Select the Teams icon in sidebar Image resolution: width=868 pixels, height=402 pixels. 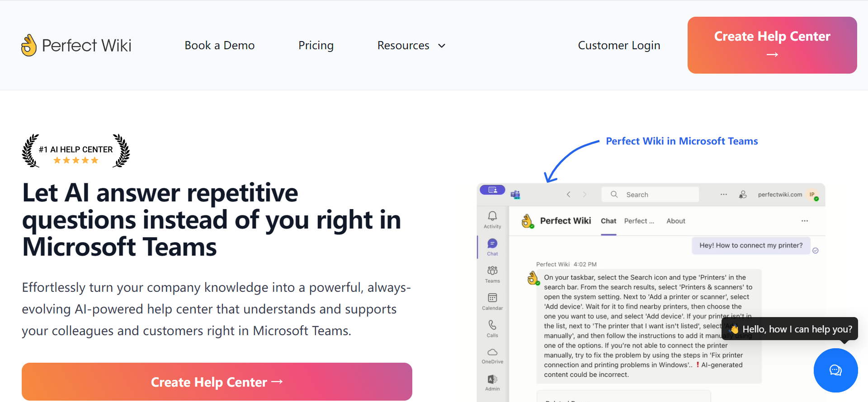click(x=492, y=271)
